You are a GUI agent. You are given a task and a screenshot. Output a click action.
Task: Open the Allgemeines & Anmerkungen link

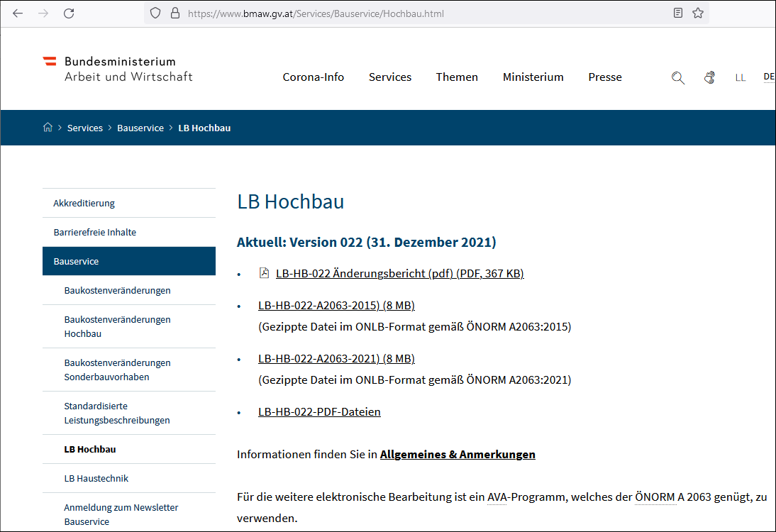click(x=457, y=454)
